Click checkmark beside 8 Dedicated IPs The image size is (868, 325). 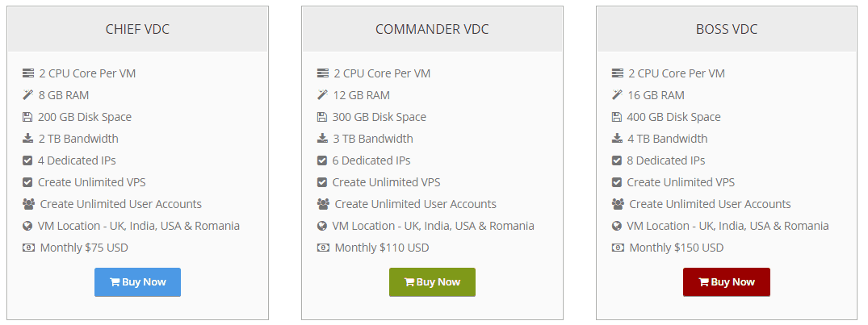pyautogui.click(x=617, y=160)
